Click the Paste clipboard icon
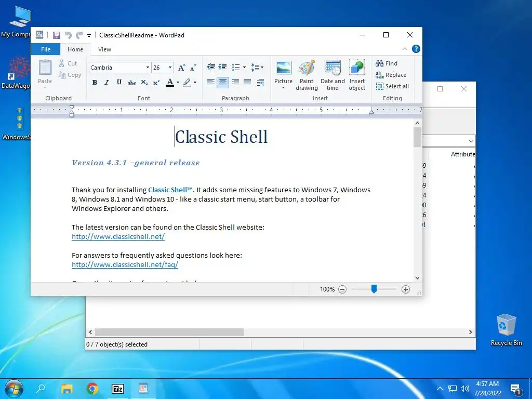Image resolution: width=532 pixels, height=399 pixels. [45, 67]
